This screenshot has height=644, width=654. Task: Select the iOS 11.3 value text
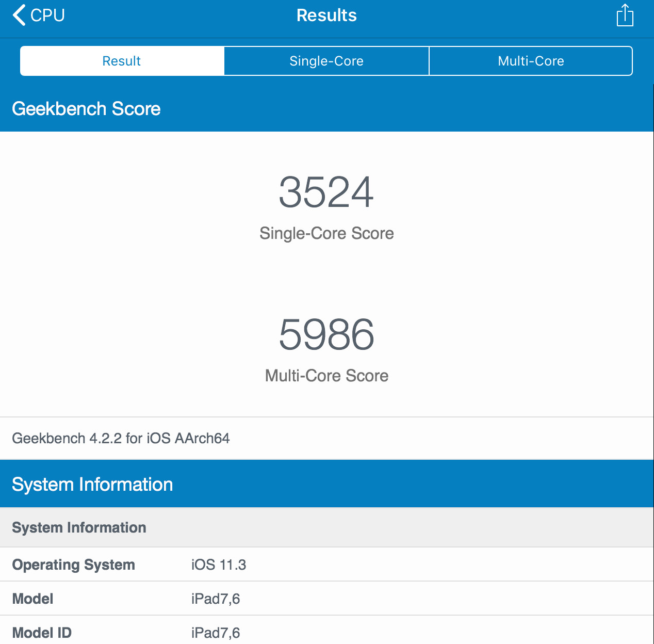pyautogui.click(x=218, y=565)
